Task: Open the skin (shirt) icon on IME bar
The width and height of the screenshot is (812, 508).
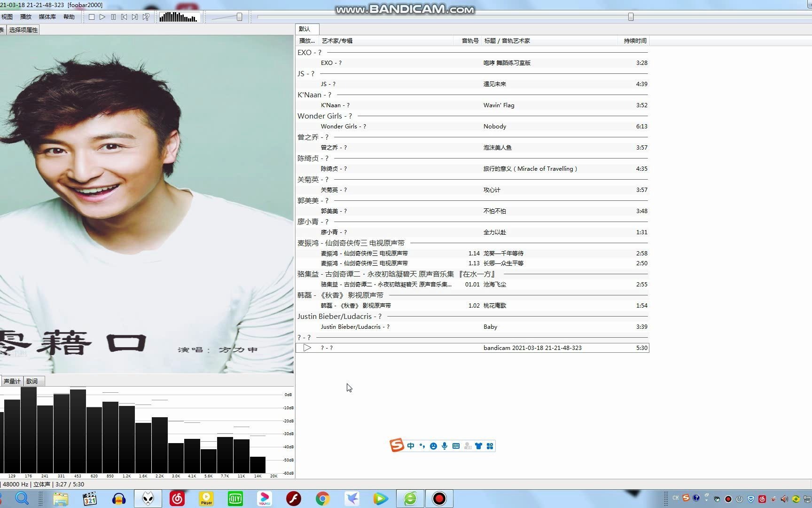Action: [478, 446]
